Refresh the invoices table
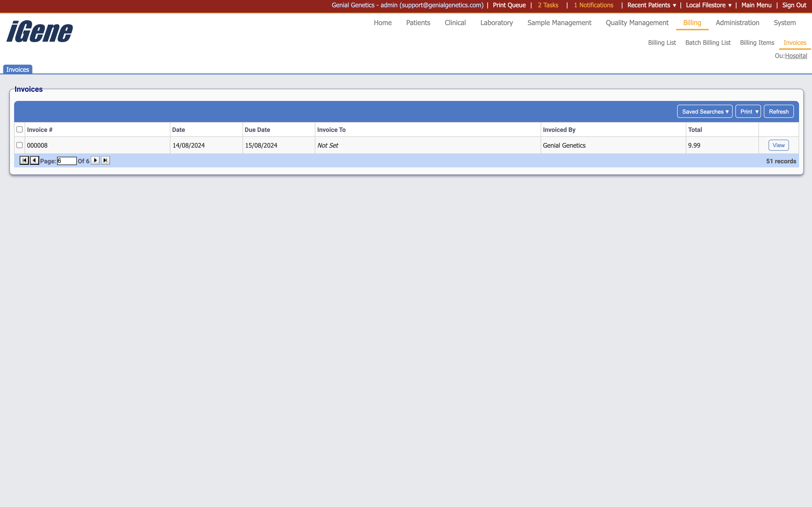The height and width of the screenshot is (507, 812). [x=778, y=111]
